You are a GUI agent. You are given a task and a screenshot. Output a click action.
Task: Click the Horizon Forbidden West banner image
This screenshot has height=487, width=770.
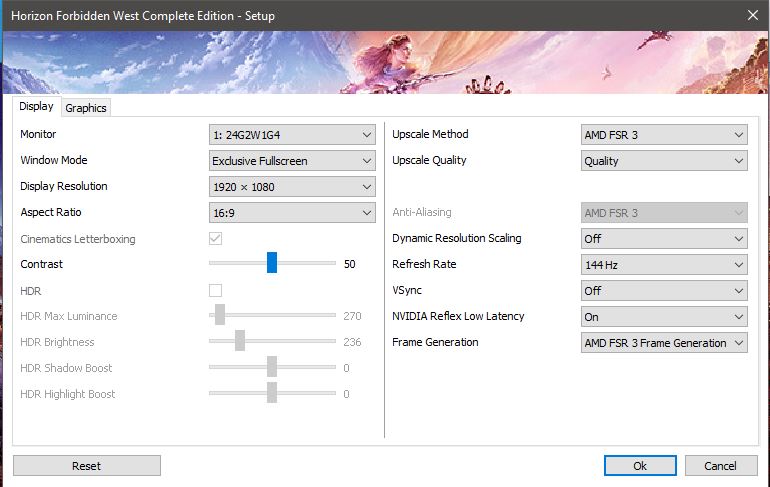pyautogui.click(x=385, y=62)
